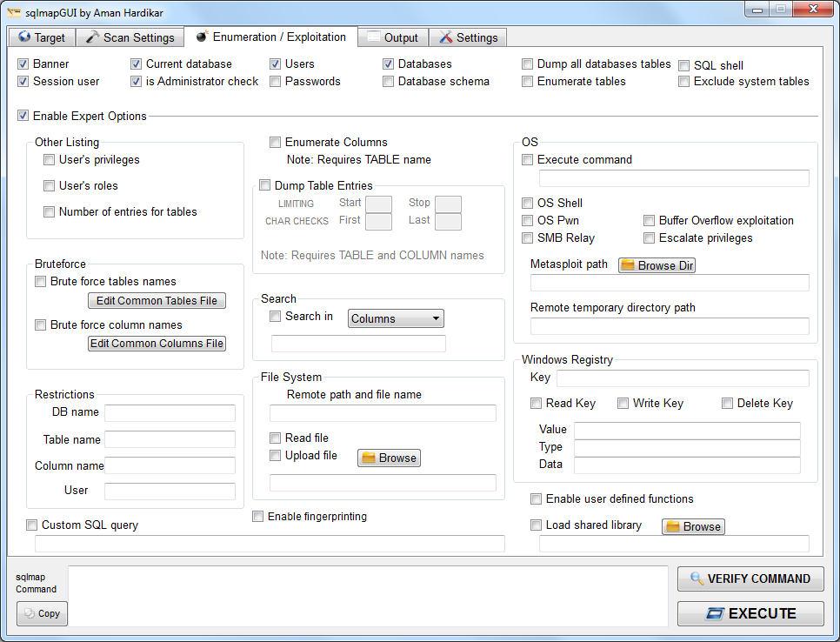Check the OS Pwn option

528,220
